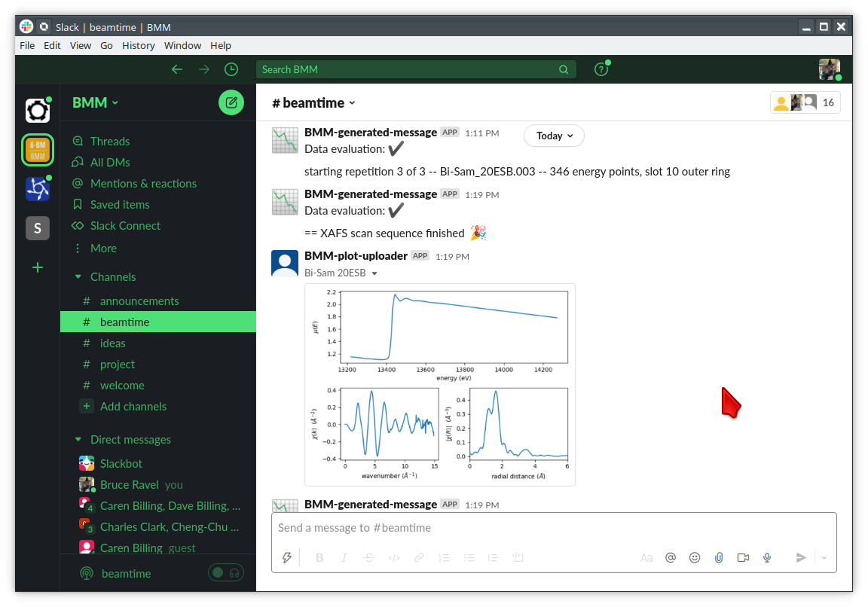Open shortcuts lightning bolt in composer
This screenshot has height=607, width=868.
coord(287,558)
